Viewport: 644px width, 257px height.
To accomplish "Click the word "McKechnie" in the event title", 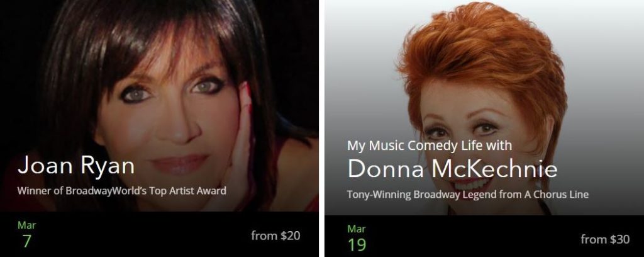I will (496, 169).
